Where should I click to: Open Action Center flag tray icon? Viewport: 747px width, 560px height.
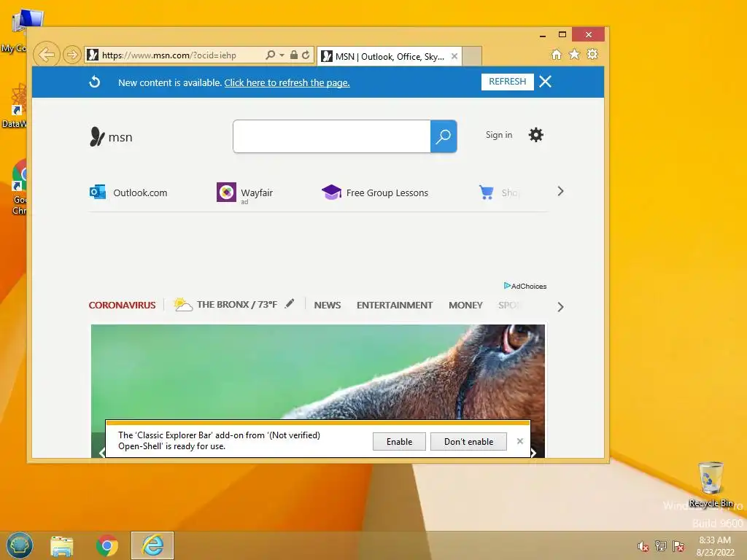678,546
